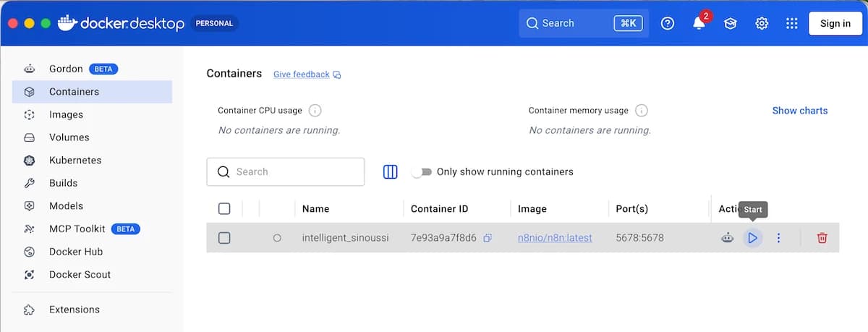Open Docker Scout section
Image resolution: width=868 pixels, height=332 pixels.
click(x=92, y=274)
